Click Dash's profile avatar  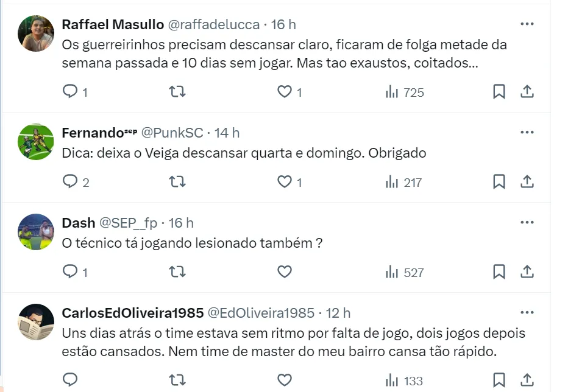coord(36,232)
